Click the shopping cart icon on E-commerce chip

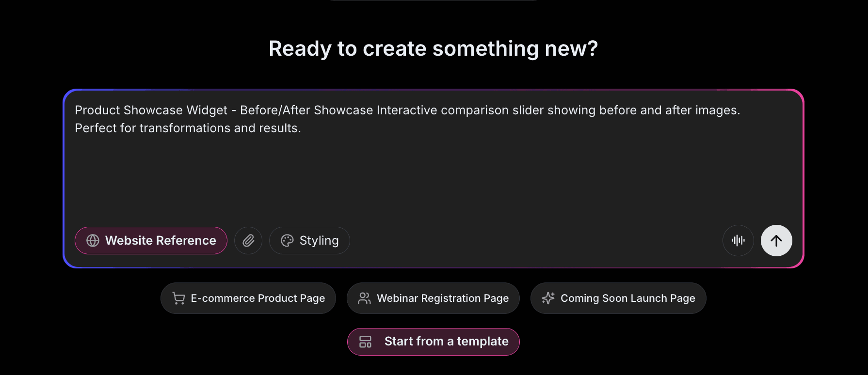pos(178,298)
